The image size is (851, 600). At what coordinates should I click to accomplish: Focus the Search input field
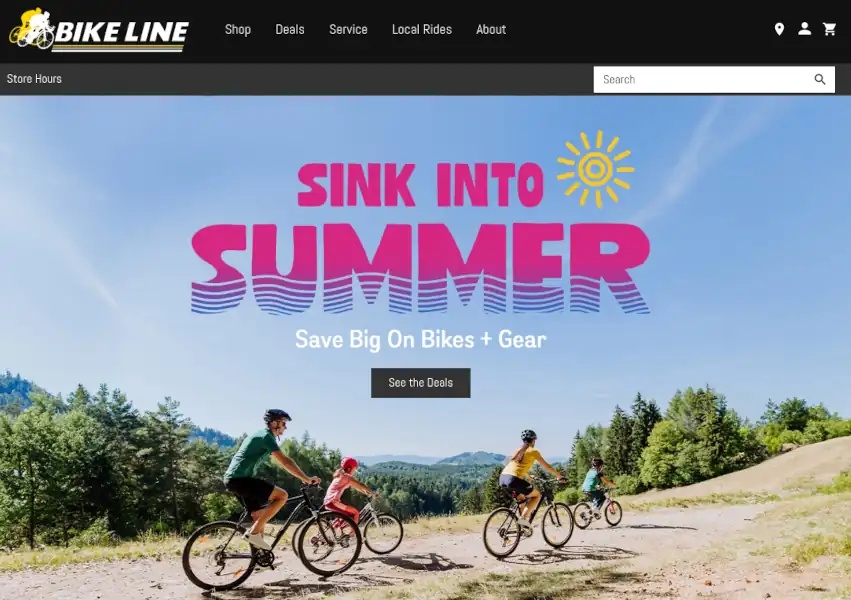click(703, 80)
